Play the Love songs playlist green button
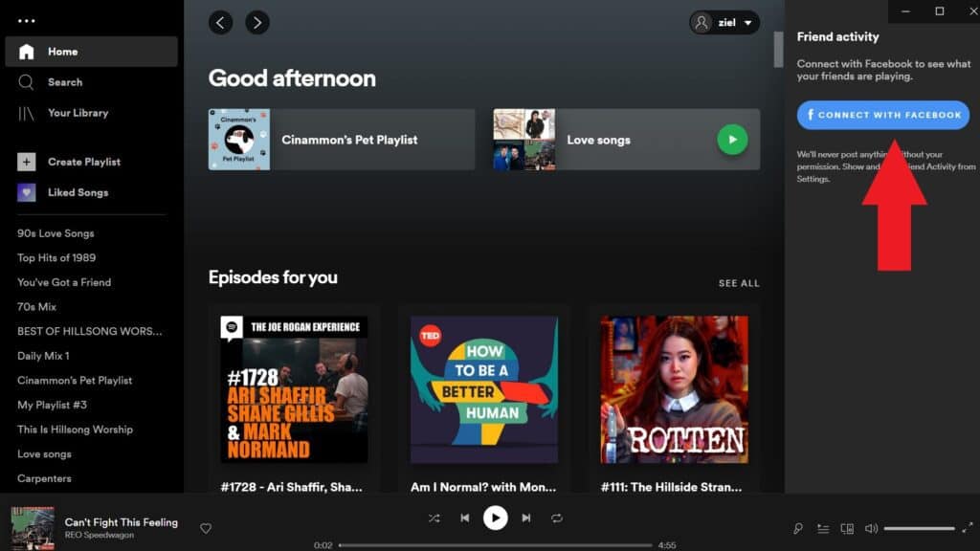Image resolution: width=980 pixels, height=551 pixels. pos(732,139)
